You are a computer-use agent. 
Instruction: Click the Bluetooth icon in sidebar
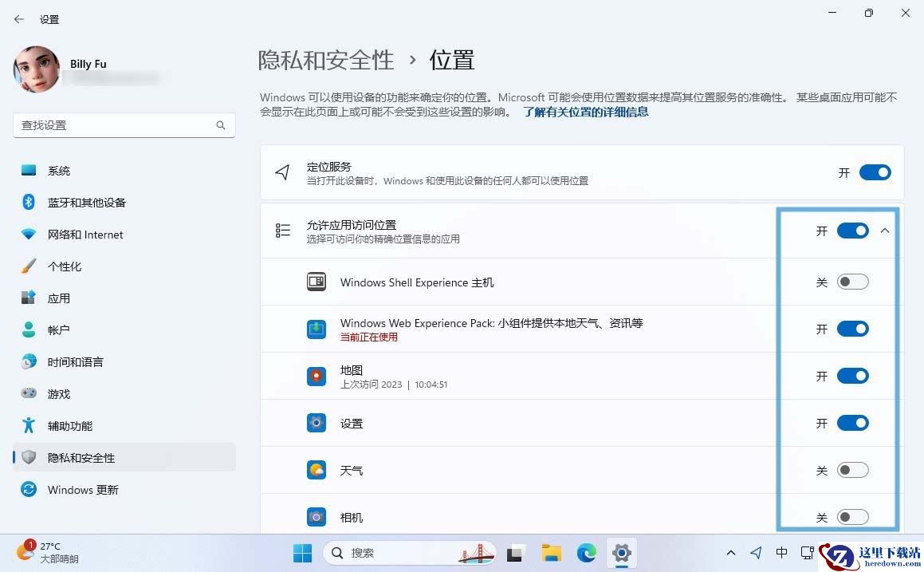click(28, 203)
